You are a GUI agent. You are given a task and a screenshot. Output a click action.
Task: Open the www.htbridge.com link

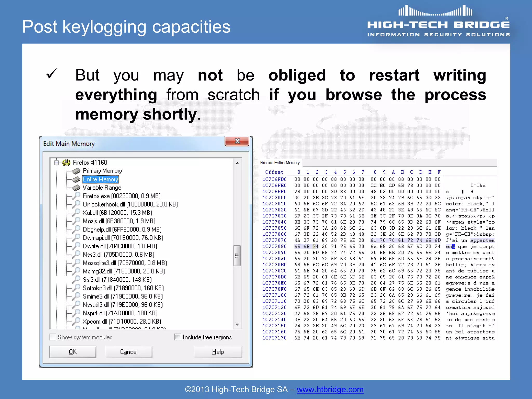[330, 389]
